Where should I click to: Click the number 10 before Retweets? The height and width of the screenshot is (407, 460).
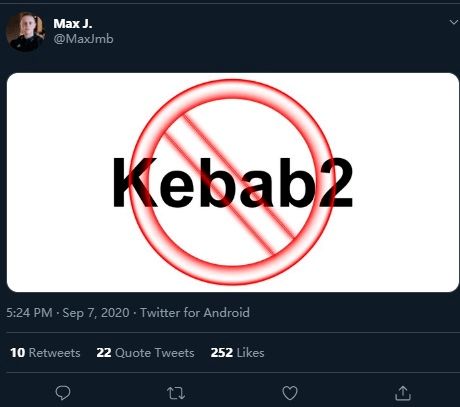point(17,353)
